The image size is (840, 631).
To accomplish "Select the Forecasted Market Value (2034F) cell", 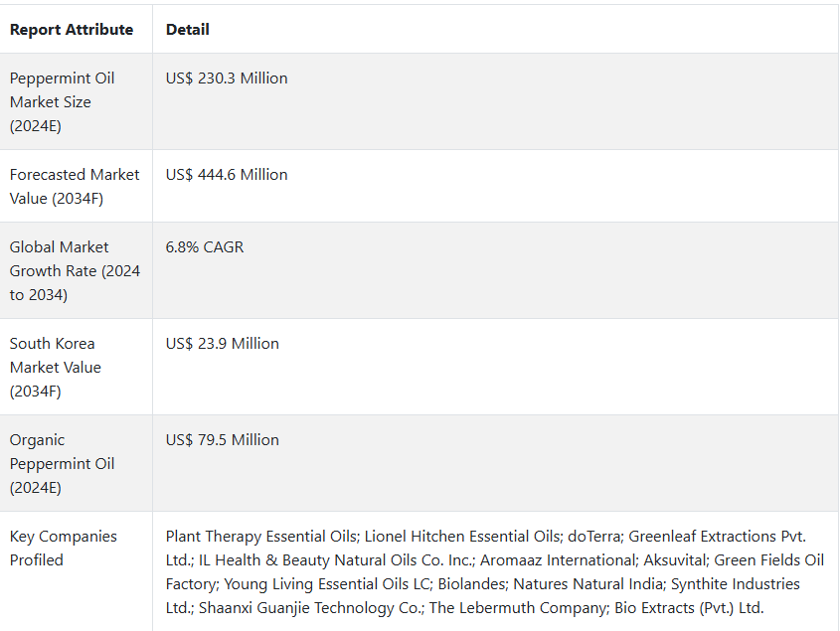I will click(x=75, y=186).
